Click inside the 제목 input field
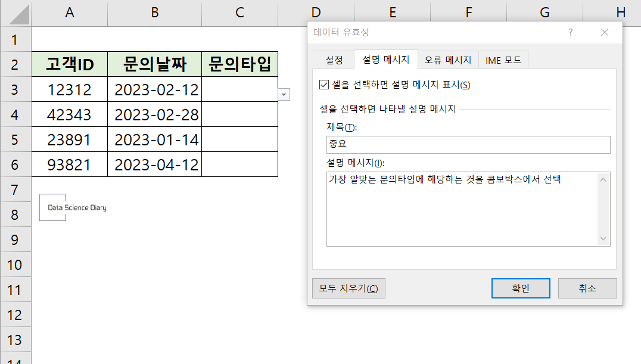The image size is (641, 364). [468, 144]
